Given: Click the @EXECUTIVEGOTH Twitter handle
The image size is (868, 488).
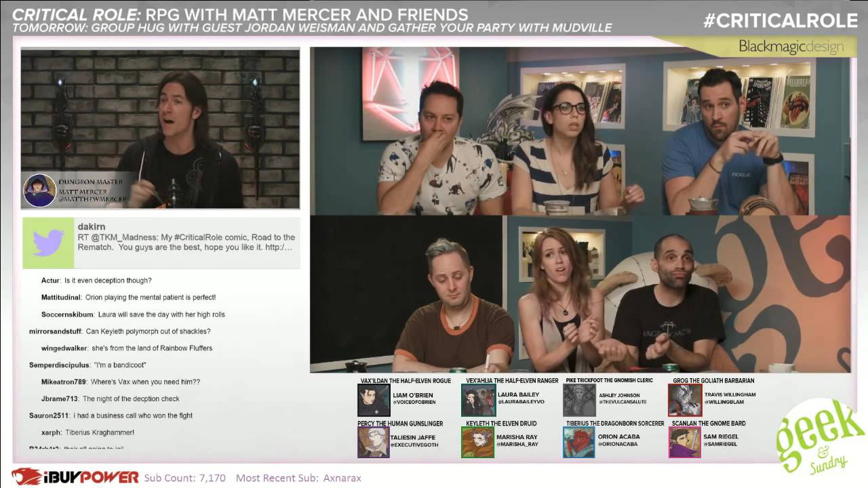Looking at the screenshot, I should (x=416, y=445).
